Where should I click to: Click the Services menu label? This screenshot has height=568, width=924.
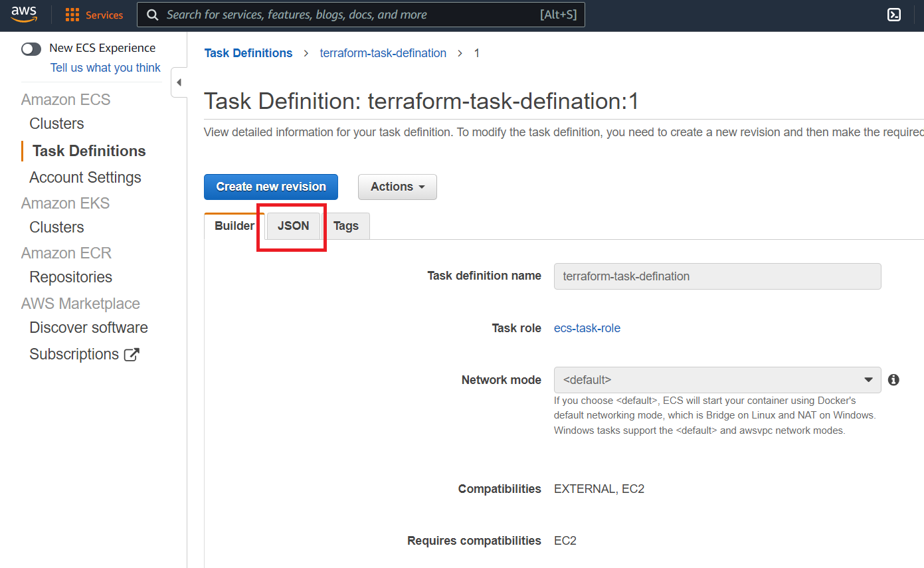click(x=104, y=15)
